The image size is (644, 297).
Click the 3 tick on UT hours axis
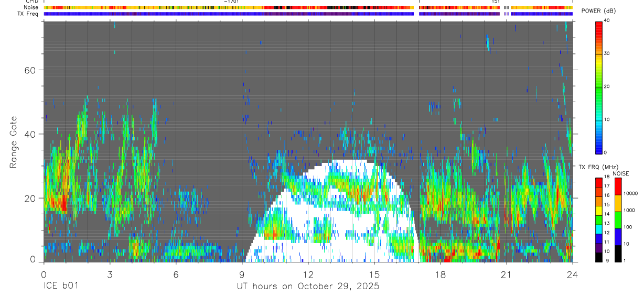coord(110,274)
